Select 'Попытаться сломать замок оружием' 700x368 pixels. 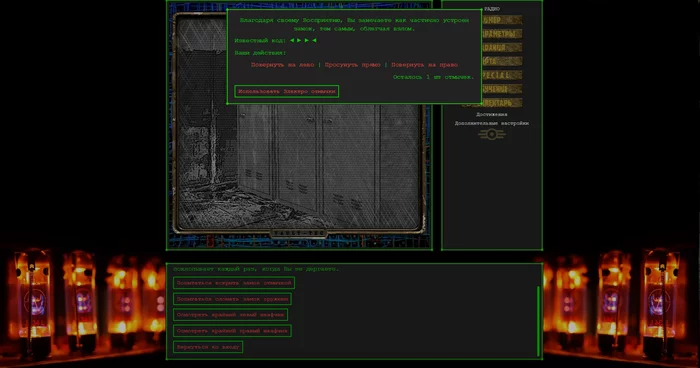point(233,299)
